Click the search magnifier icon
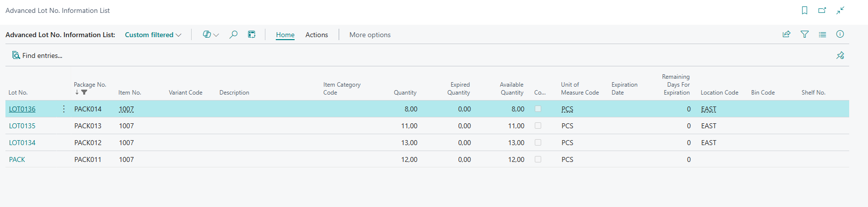The width and height of the screenshot is (868, 207). [233, 35]
